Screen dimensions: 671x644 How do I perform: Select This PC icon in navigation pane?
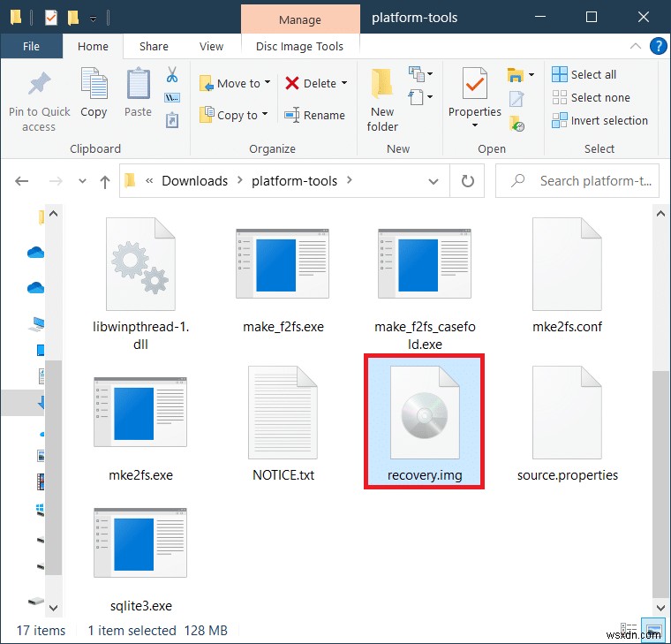37,324
